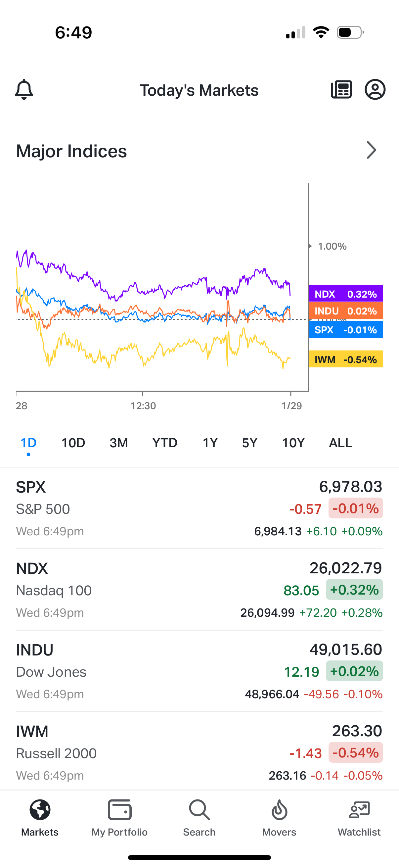Select the 5Y chart tab
The width and height of the screenshot is (399, 868).
[249, 443]
